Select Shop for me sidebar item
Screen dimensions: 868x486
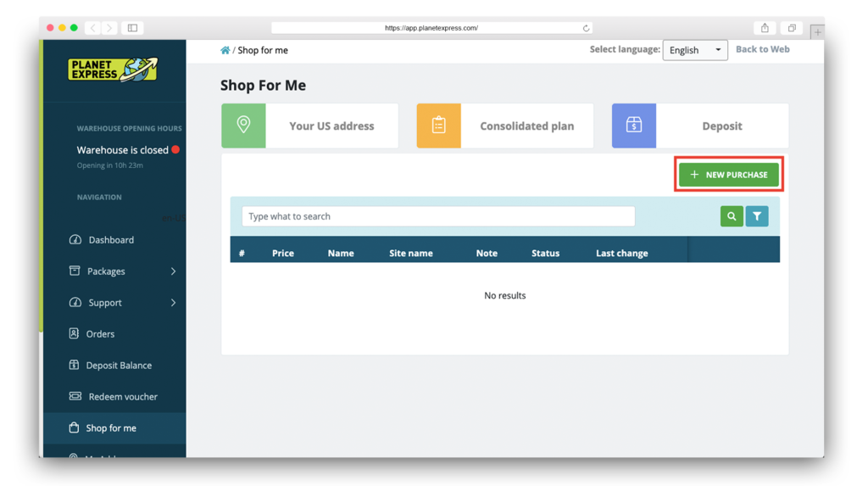point(114,427)
